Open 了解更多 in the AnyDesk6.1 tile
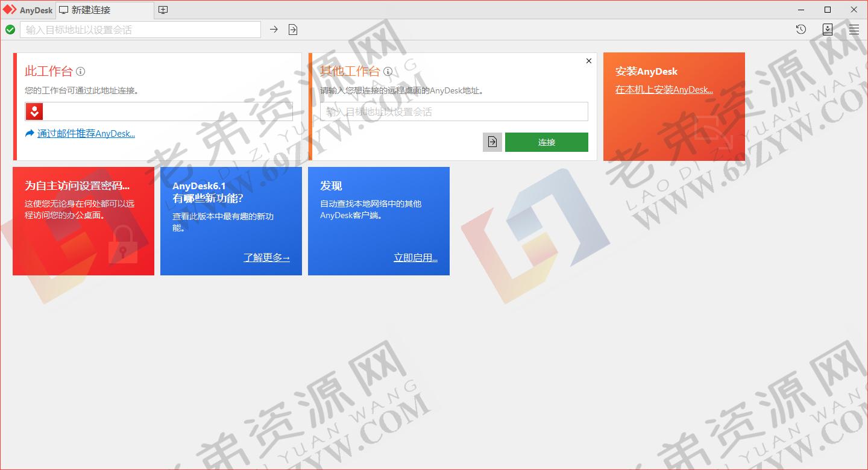868x470 pixels. pyautogui.click(x=266, y=257)
